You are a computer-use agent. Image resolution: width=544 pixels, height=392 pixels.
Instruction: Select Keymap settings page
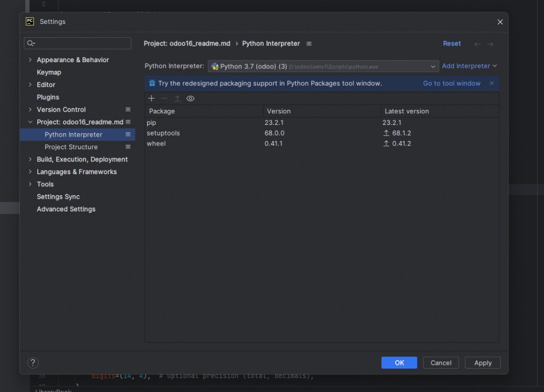tap(49, 72)
